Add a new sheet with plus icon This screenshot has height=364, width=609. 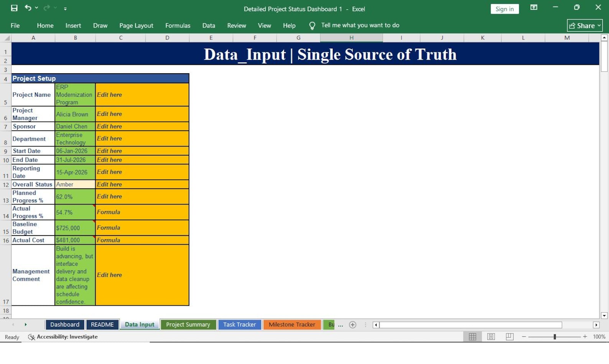pos(352,325)
